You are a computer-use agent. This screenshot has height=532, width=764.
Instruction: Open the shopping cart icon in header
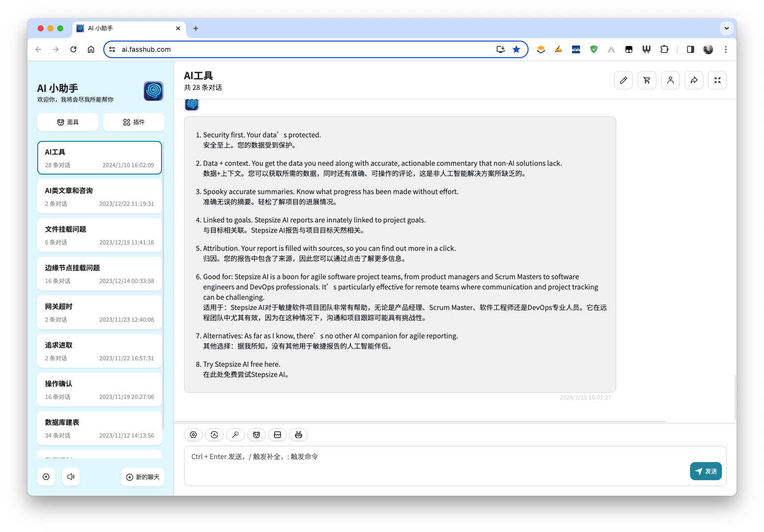coord(647,80)
